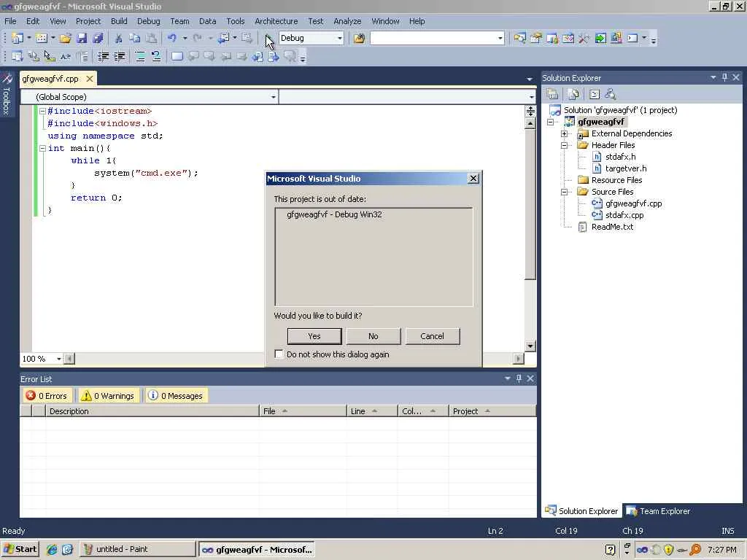Click the Open File folder icon

(x=65, y=38)
